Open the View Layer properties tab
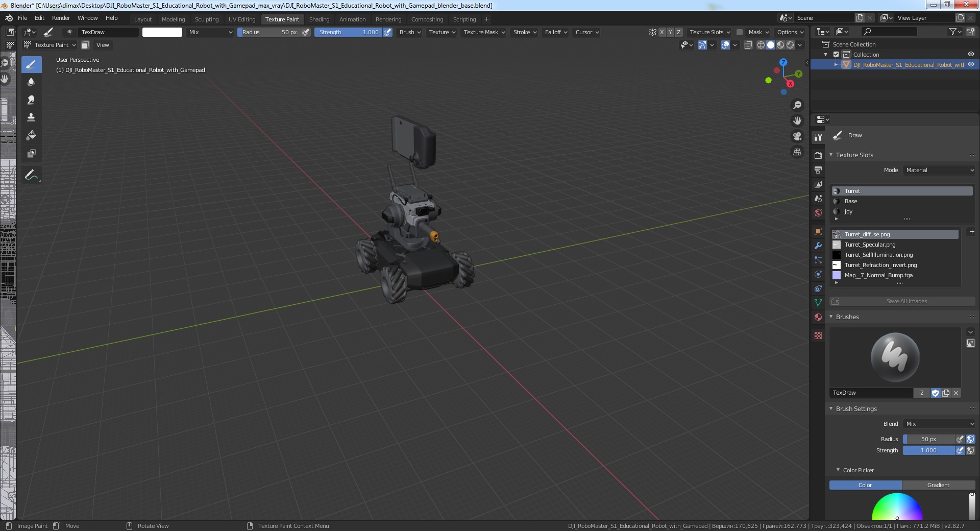The image size is (980, 531). (x=818, y=184)
